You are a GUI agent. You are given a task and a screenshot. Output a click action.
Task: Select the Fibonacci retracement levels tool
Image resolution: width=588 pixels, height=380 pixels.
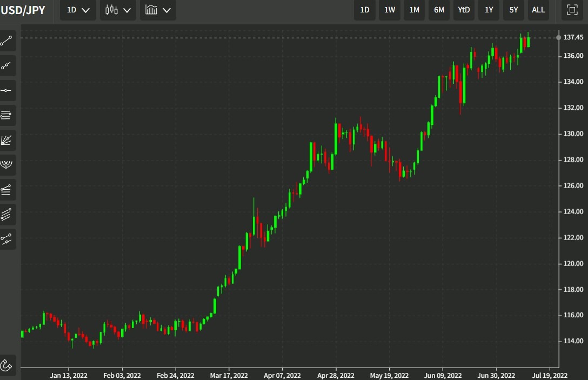(x=6, y=189)
